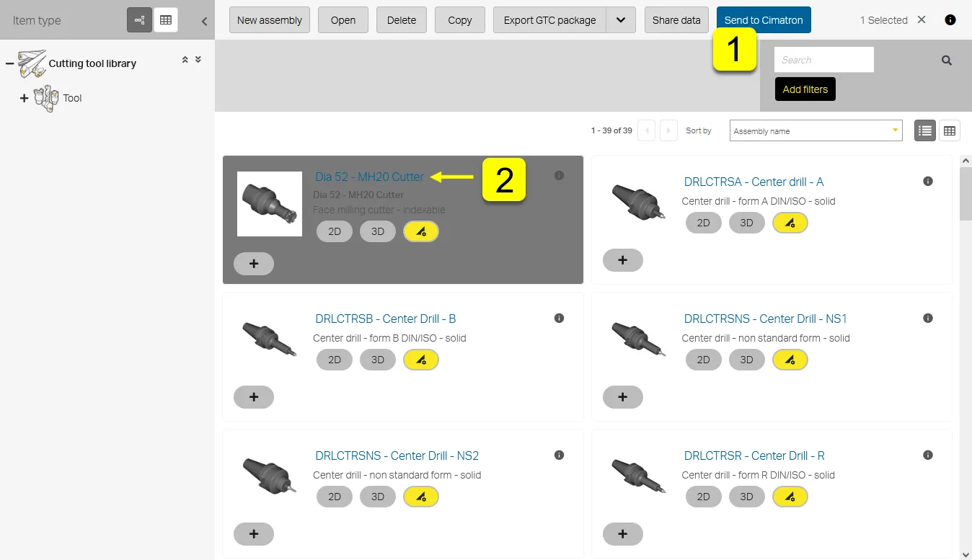Screen dimensions: 972x560
Task: Clear selection with X next to 1 Selected
Action: 922,20
